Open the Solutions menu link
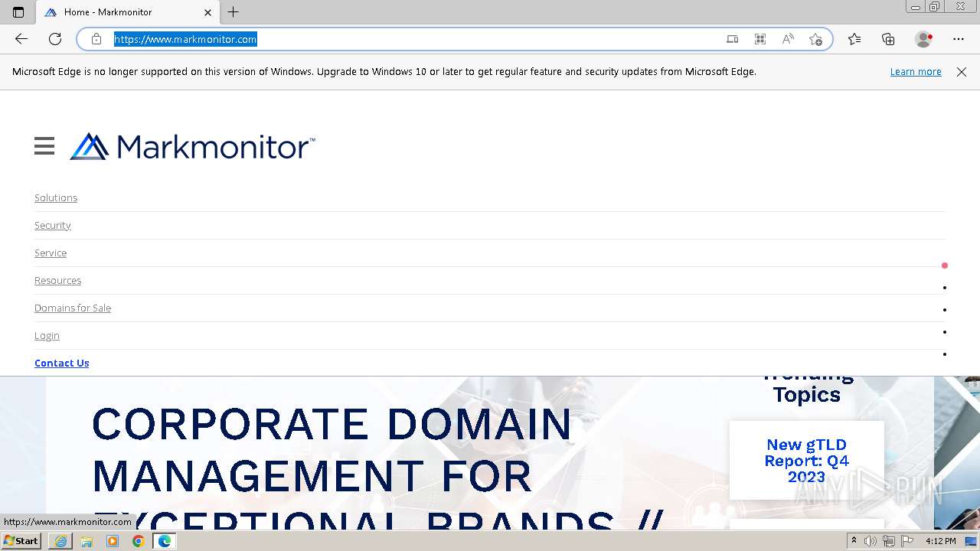This screenshot has width=980, height=551. pyautogui.click(x=56, y=197)
